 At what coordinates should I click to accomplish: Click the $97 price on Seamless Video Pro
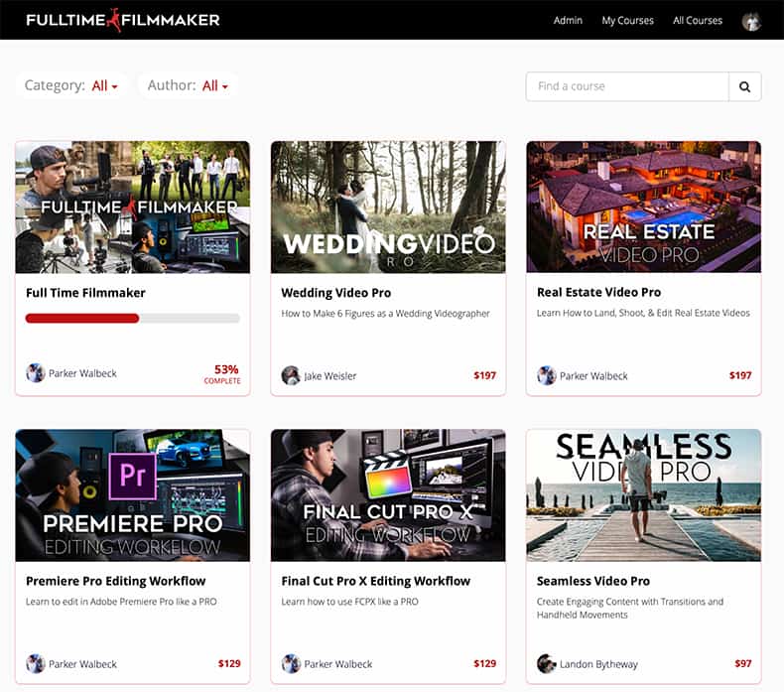743,664
